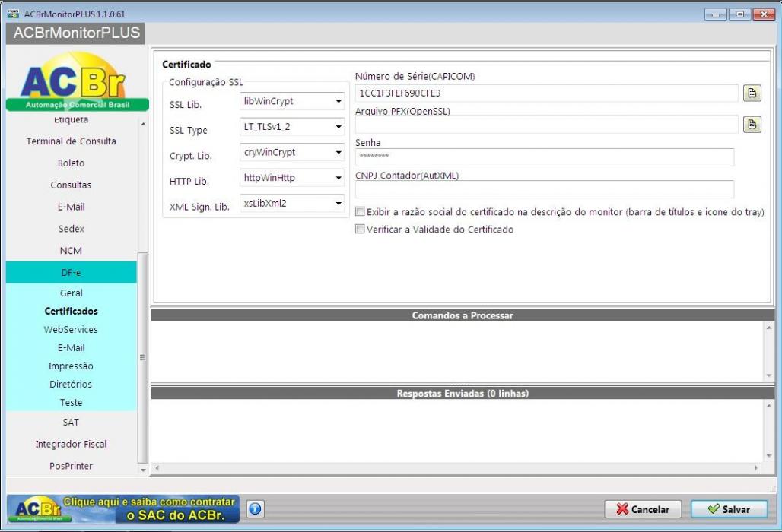Click Respostas Enviadas scroll down arrow
The width and height of the screenshot is (782, 532).
tap(768, 456)
